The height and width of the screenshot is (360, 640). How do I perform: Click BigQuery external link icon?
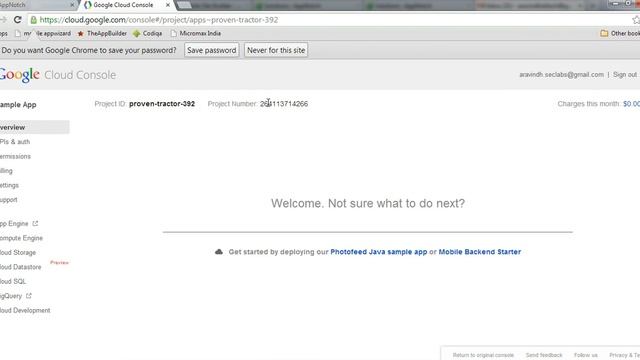click(x=29, y=296)
